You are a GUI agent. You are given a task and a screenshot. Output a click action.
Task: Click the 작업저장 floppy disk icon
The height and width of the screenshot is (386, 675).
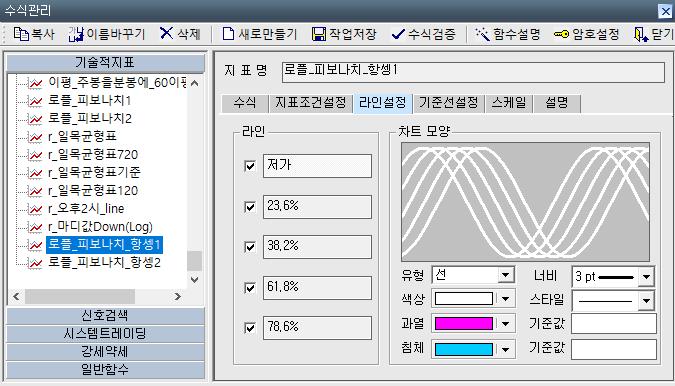coord(319,34)
